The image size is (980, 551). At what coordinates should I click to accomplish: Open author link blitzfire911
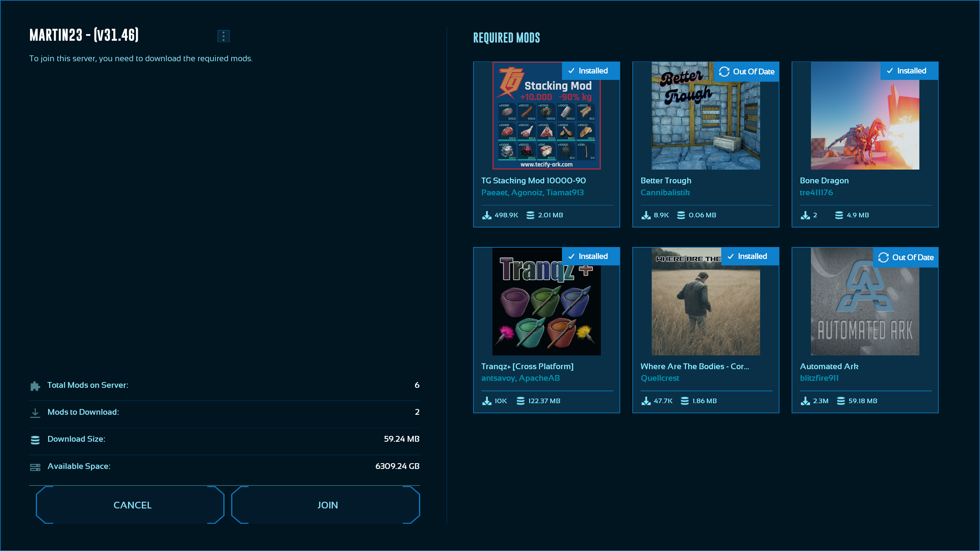tap(819, 378)
